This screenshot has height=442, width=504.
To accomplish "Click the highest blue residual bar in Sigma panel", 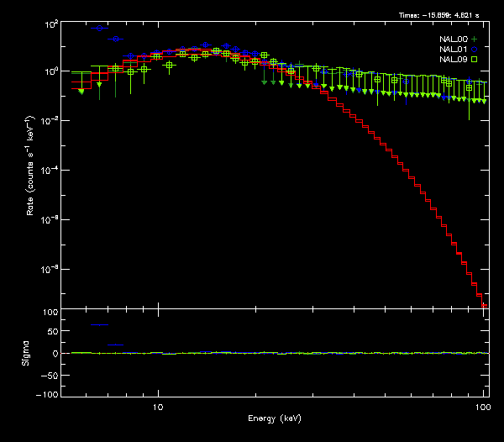I will pyautogui.click(x=100, y=324).
